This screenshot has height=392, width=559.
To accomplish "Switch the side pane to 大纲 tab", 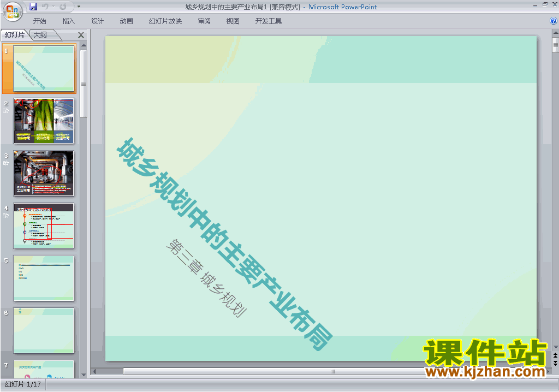I will click(40, 34).
